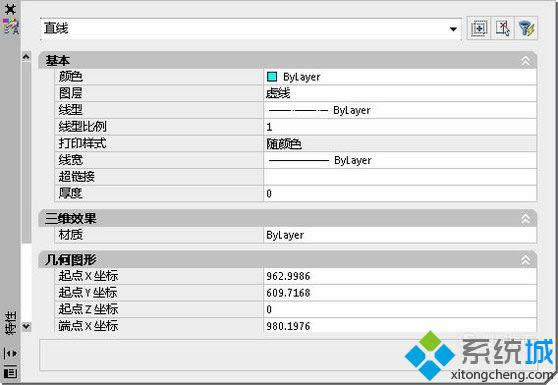Close the properties palette with the X icon
The image size is (558, 385).
tap(10, 9)
